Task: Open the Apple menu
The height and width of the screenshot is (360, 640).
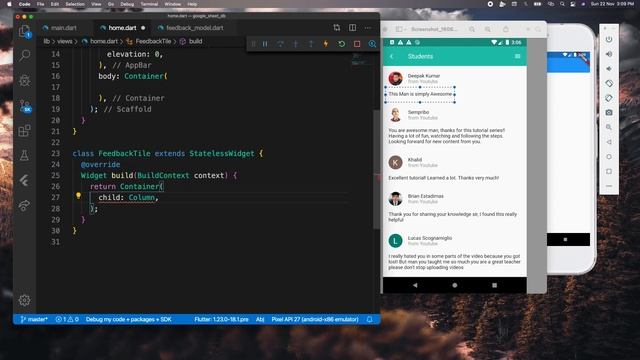Action: point(9,4)
